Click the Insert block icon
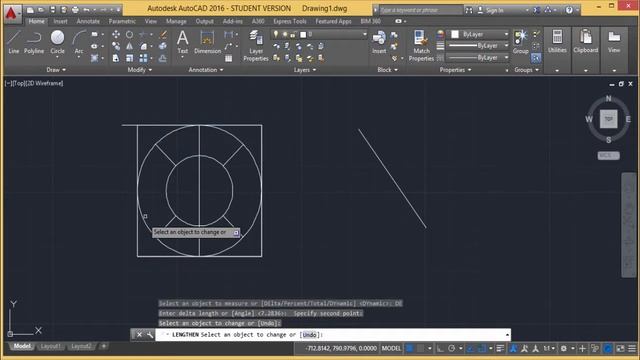The width and height of the screenshot is (640, 360). click(x=379, y=42)
